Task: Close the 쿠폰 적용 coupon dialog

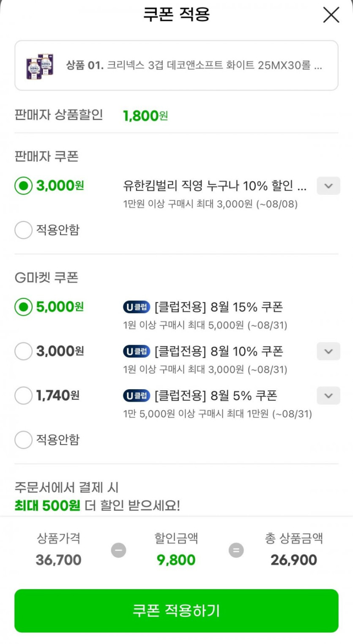Action: click(x=331, y=15)
